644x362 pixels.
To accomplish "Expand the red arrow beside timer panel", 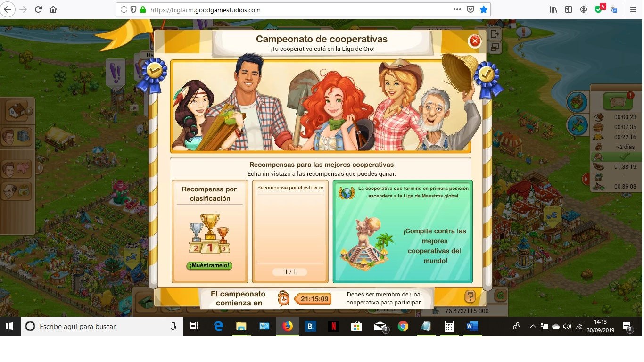I will pyautogui.click(x=586, y=179).
